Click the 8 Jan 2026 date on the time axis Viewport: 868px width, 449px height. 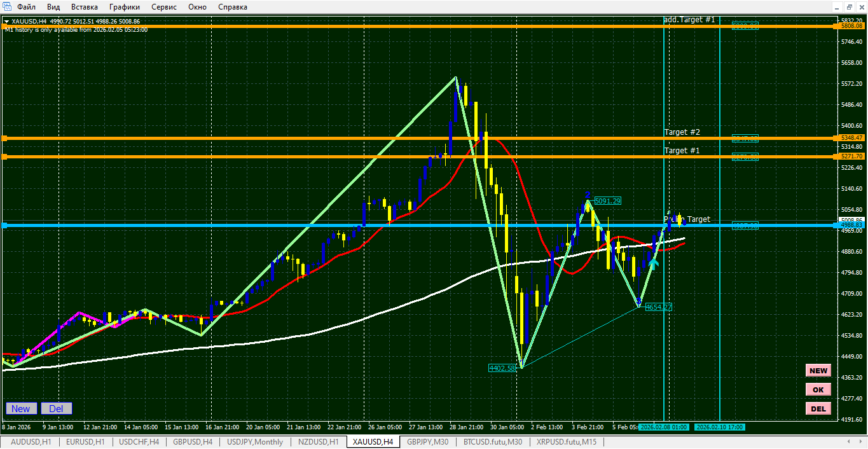point(17,427)
